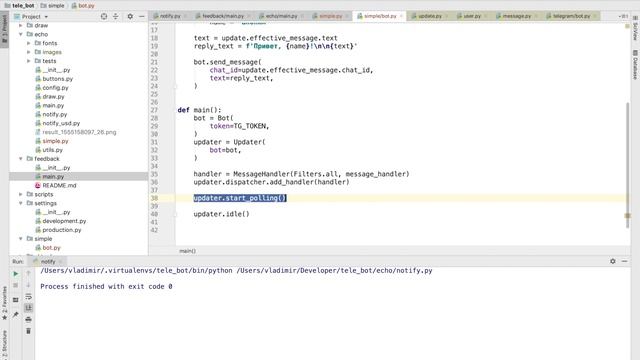Hide the Project panel with minus icon
The height and width of the screenshot is (360, 640).
click(142, 16)
